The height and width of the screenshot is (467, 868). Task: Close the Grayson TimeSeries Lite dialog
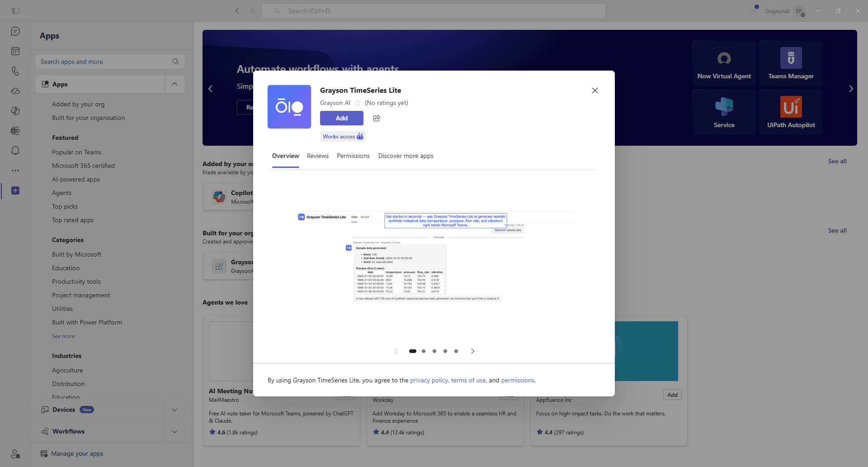tap(595, 91)
